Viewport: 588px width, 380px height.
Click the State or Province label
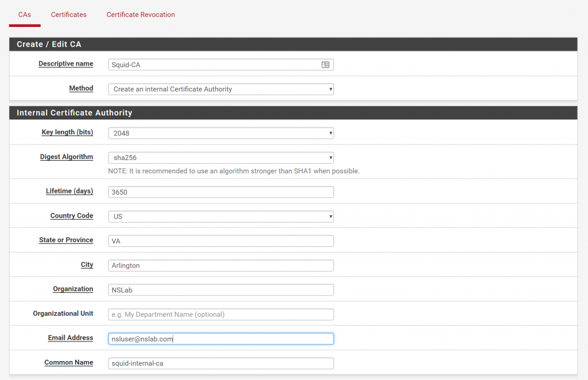66,240
